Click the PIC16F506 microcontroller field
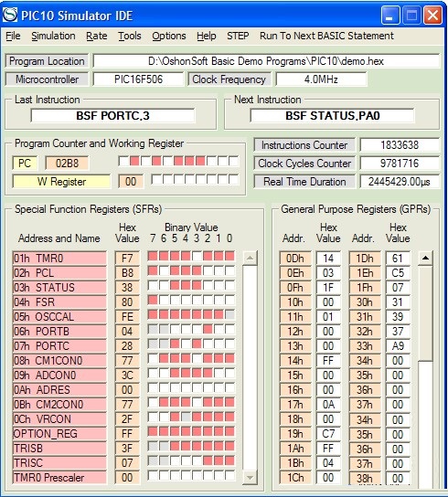448x497 pixels. [138, 79]
